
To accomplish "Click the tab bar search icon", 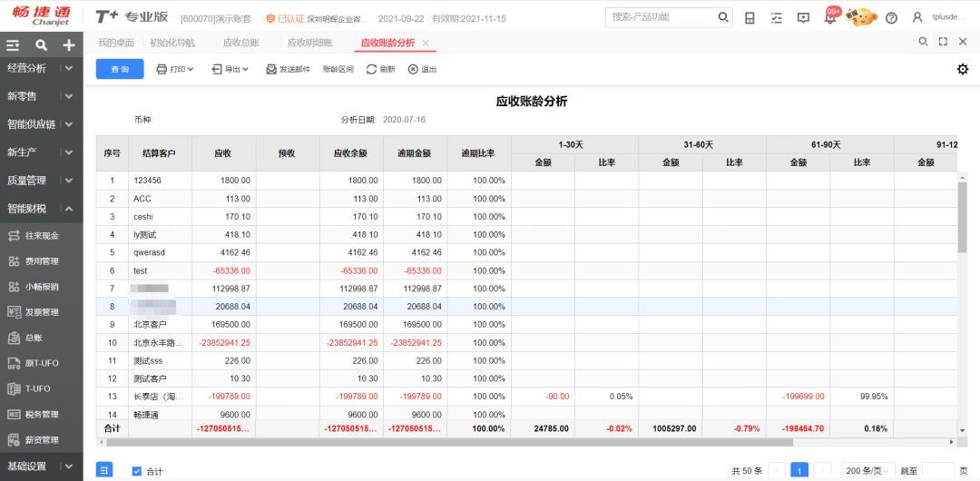I will pos(923,42).
